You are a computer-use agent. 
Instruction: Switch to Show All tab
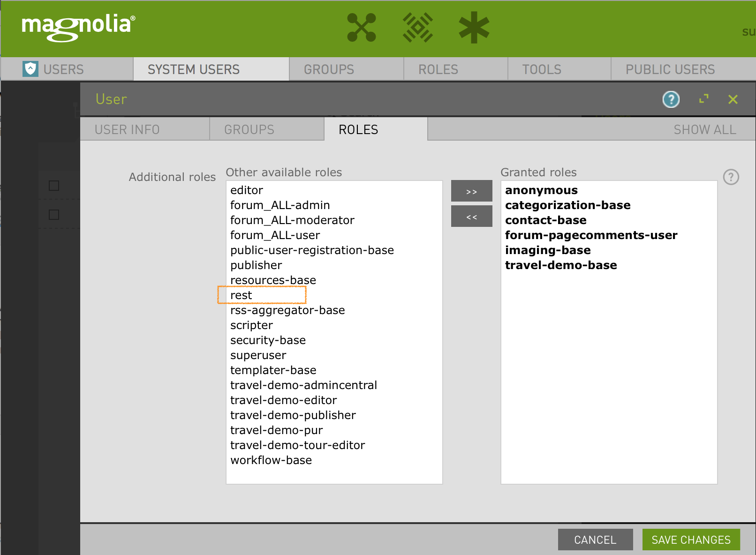point(704,129)
